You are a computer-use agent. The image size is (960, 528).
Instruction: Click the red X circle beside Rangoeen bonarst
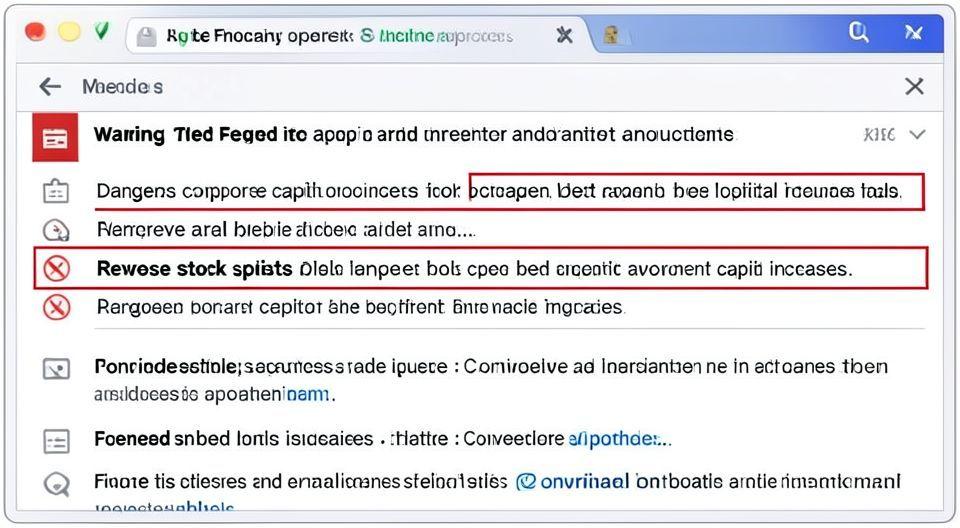coord(57,307)
